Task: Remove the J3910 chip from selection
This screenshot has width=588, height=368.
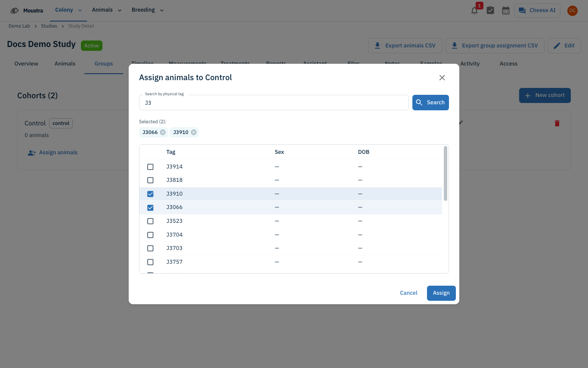Action: point(194,132)
